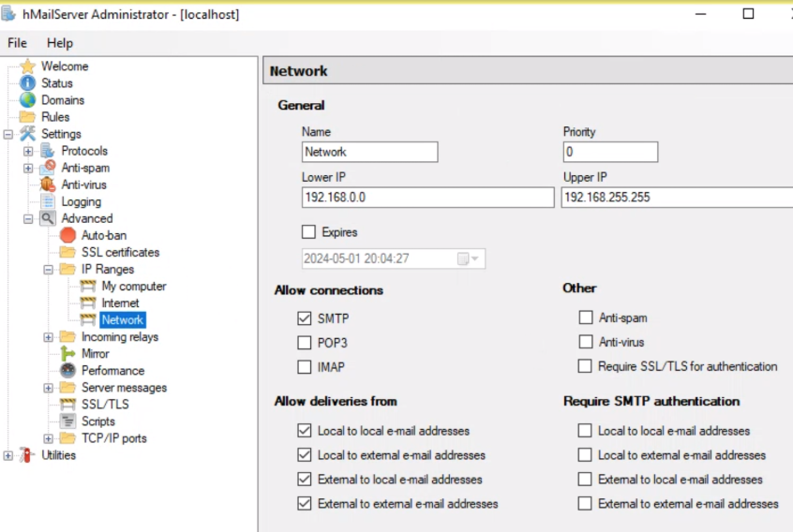Click the Anti-spam envelope icon
Viewport: 793px width, 532px height.
(x=48, y=168)
